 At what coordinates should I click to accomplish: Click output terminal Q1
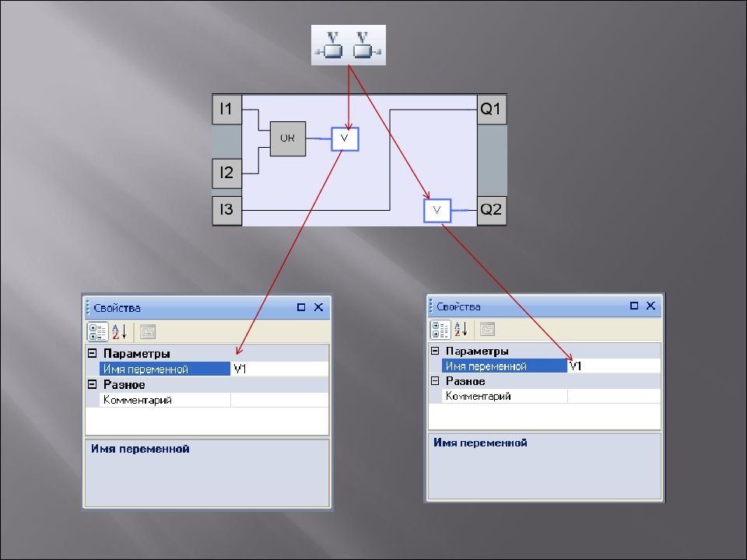point(492,110)
